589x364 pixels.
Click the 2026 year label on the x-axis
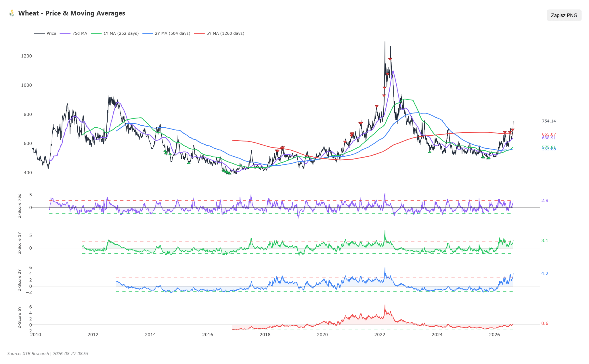494,335
